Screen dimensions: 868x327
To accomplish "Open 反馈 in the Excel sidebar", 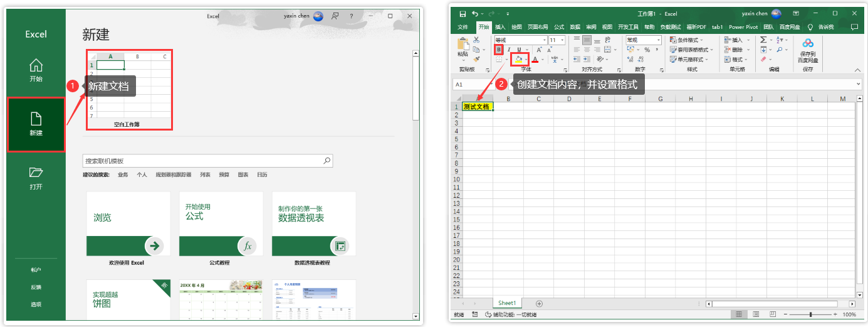I will [36, 287].
